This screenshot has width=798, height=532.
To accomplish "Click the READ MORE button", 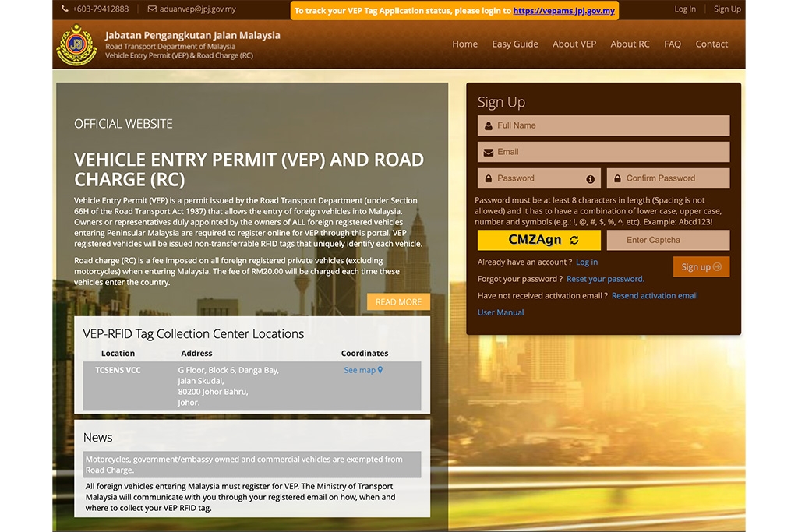I will [398, 301].
